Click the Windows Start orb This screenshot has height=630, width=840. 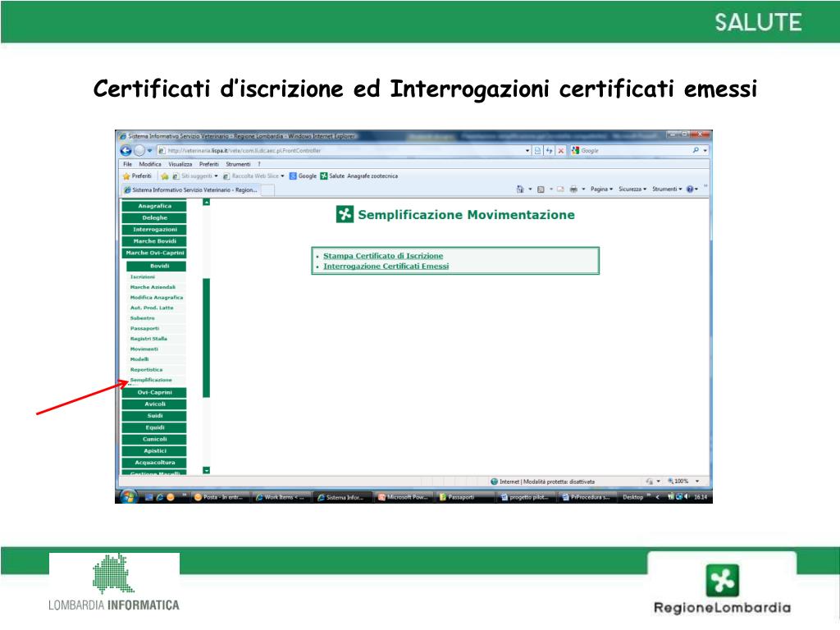(128, 496)
